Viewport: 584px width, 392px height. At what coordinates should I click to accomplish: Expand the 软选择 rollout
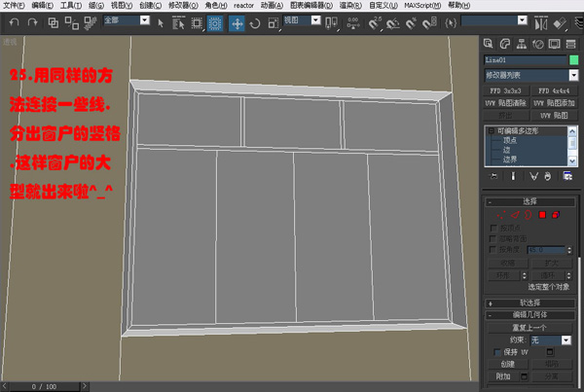pyautogui.click(x=530, y=303)
